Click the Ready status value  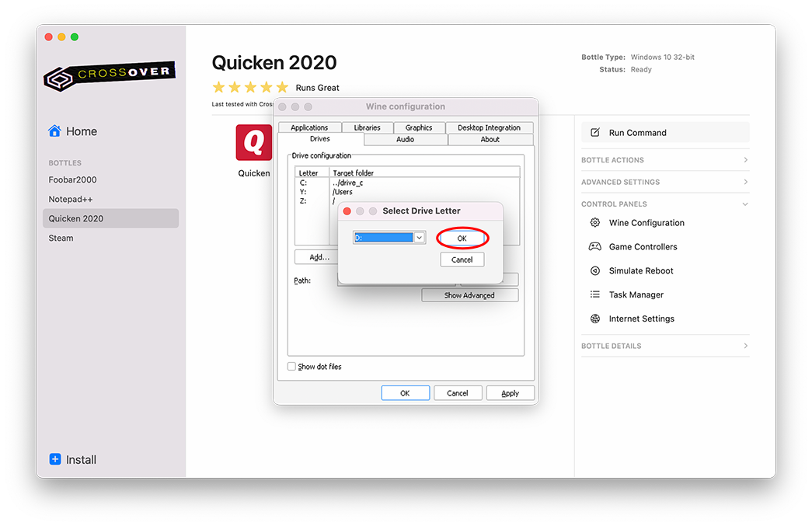click(641, 69)
